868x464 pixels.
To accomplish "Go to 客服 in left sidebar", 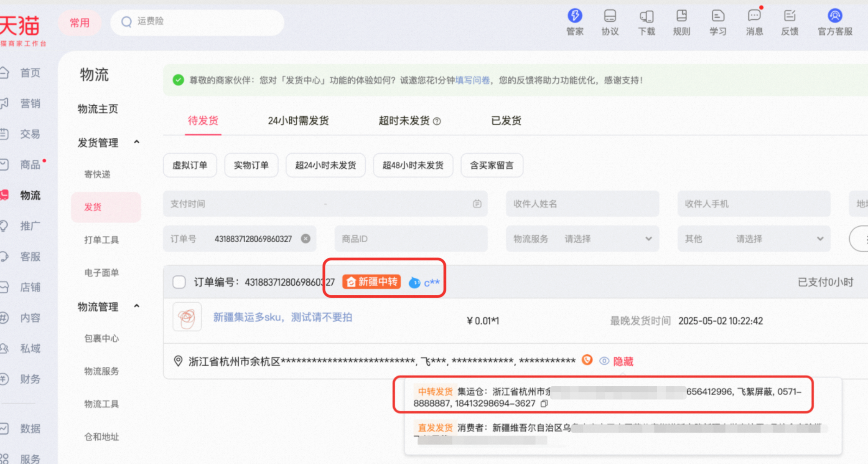I will pos(30,256).
